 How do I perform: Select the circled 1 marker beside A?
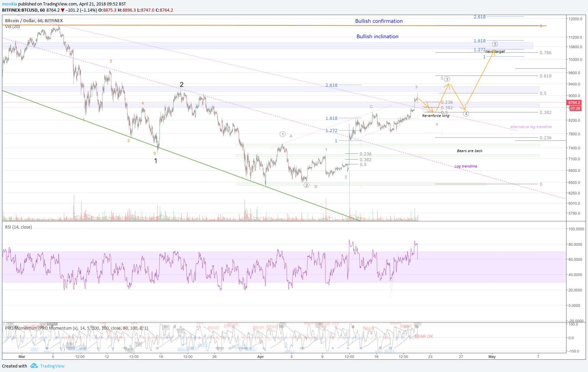[282, 134]
